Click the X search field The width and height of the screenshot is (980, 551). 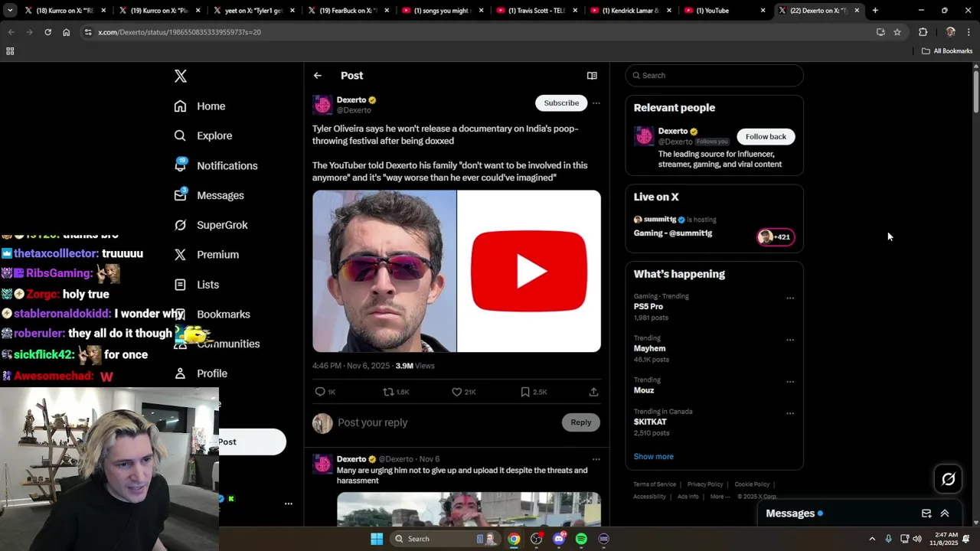pyautogui.click(x=714, y=76)
